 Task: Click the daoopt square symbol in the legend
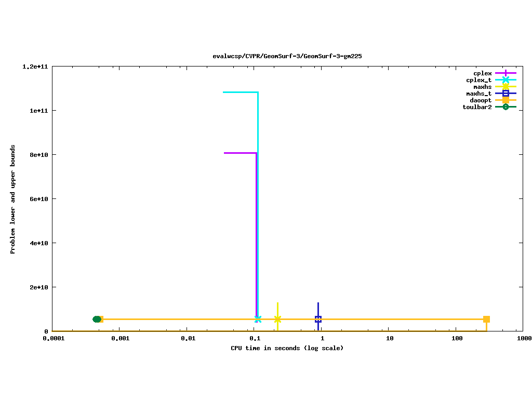point(506,100)
